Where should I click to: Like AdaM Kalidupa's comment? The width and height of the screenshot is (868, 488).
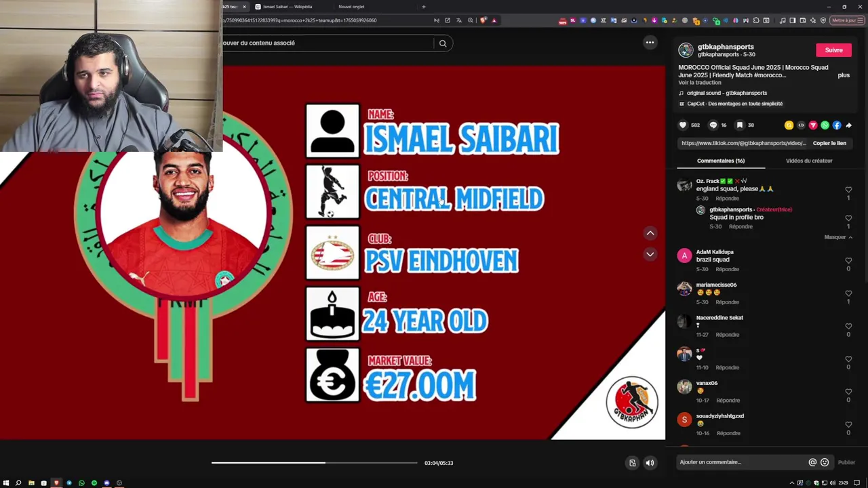(x=848, y=261)
